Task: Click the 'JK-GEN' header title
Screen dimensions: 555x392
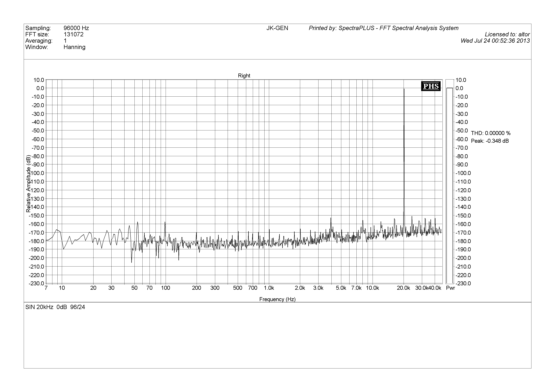Action: pyautogui.click(x=277, y=28)
